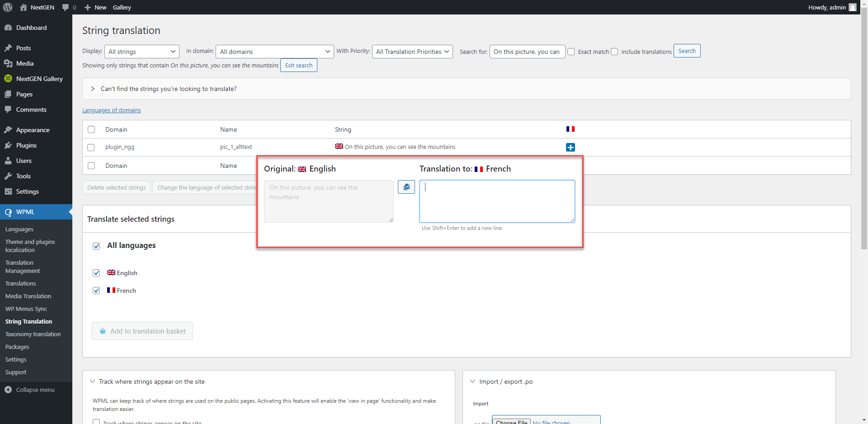Image resolution: width=868 pixels, height=424 pixels.
Task: Click the Settings sliders icon in sidebar
Action: [8, 191]
